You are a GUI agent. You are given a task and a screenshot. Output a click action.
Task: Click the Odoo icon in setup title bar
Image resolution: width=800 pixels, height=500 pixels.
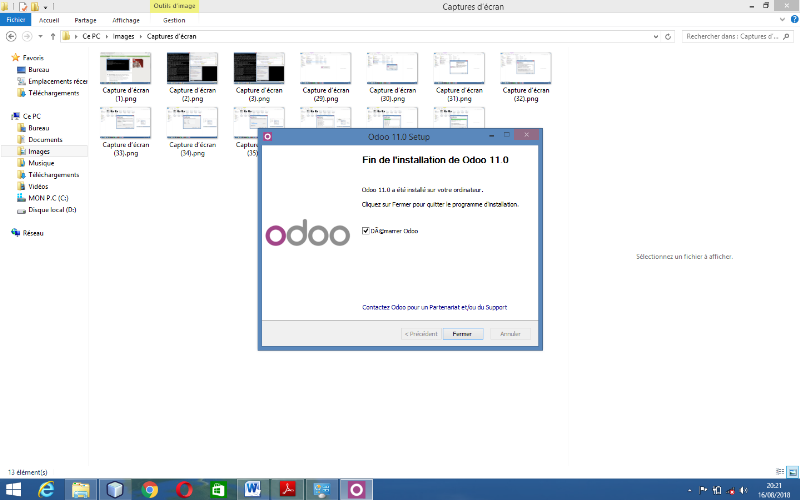point(267,136)
